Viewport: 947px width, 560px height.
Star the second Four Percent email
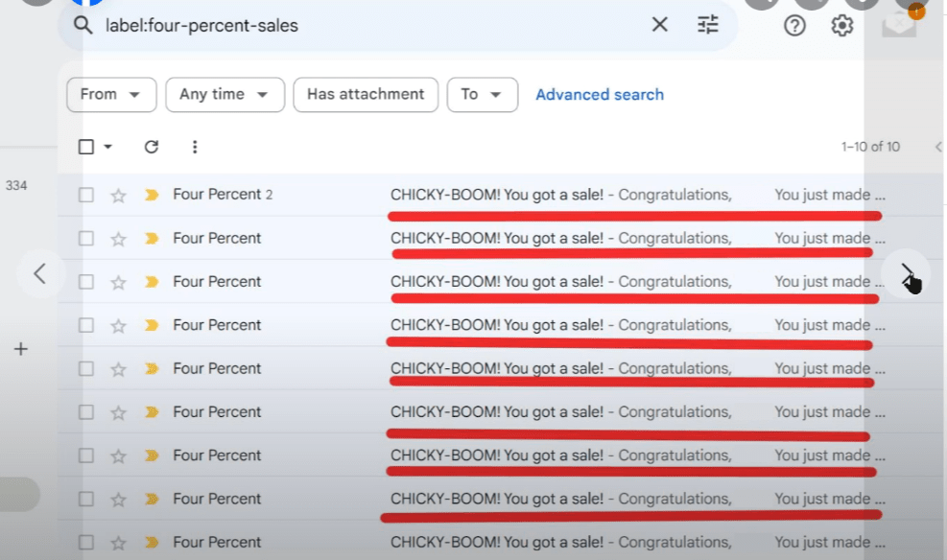[118, 239]
